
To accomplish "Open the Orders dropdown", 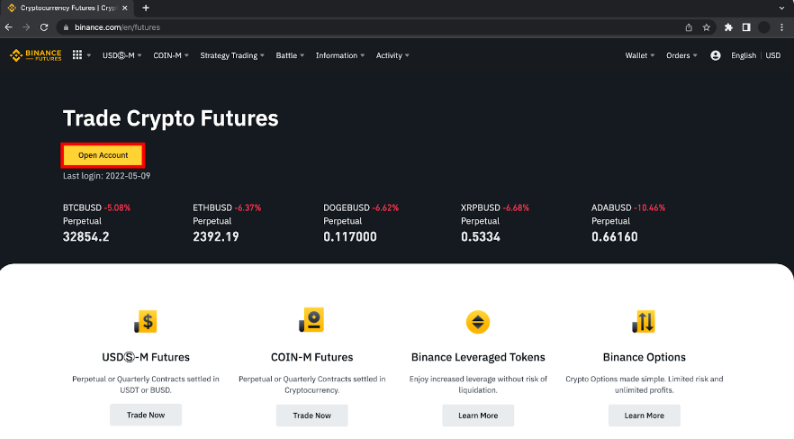I will click(682, 55).
